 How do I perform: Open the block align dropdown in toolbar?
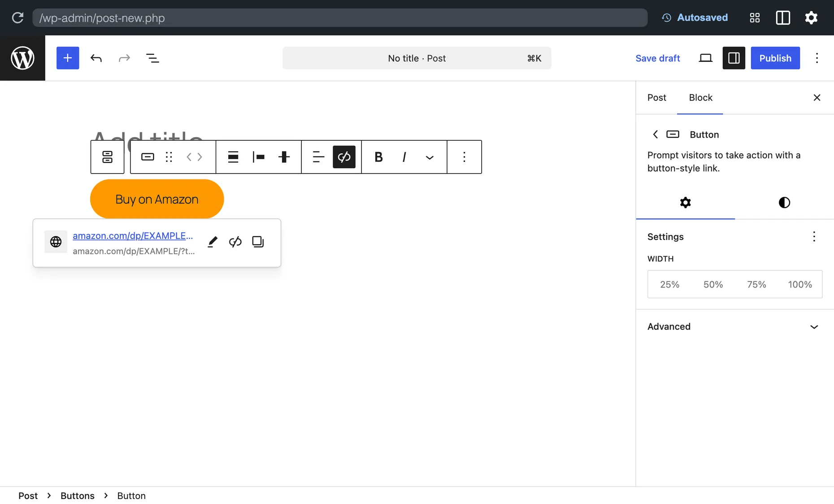click(233, 157)
